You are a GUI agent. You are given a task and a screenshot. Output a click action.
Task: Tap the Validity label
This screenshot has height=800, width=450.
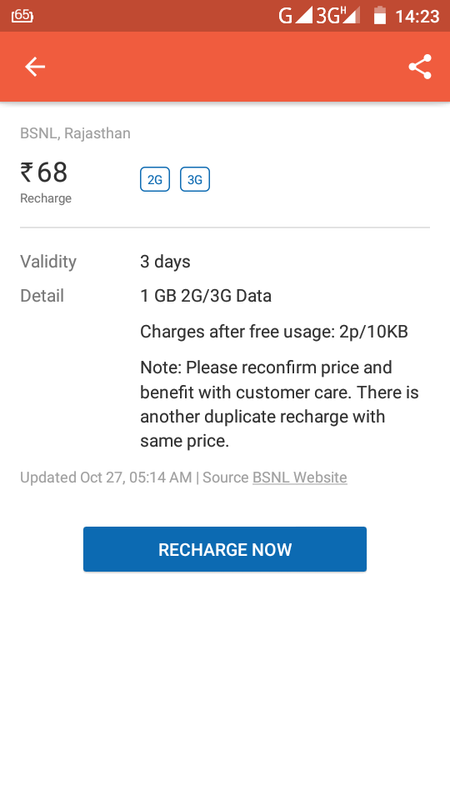(48, 261)
